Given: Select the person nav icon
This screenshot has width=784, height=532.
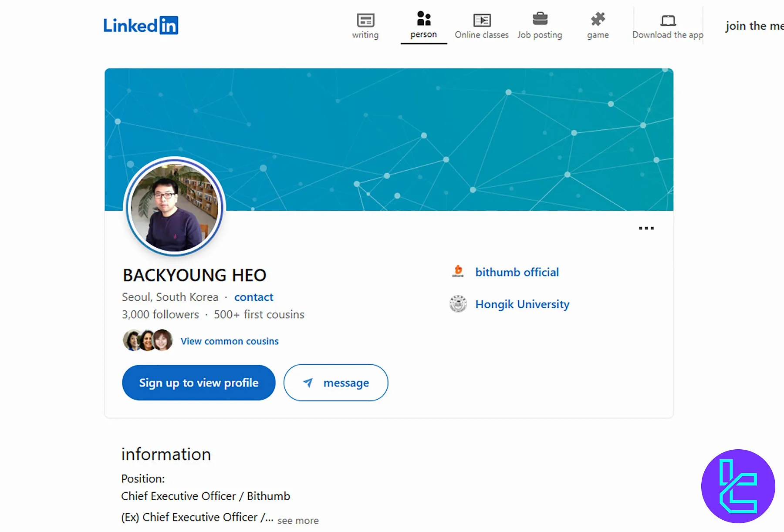Looking at the screenshot, I should (423, 19).
